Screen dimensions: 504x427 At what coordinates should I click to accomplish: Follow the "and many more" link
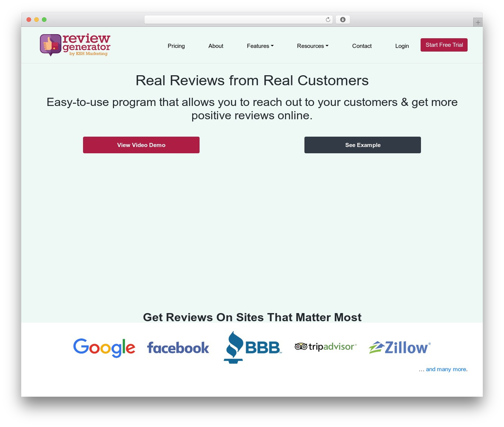click(446, 369)
